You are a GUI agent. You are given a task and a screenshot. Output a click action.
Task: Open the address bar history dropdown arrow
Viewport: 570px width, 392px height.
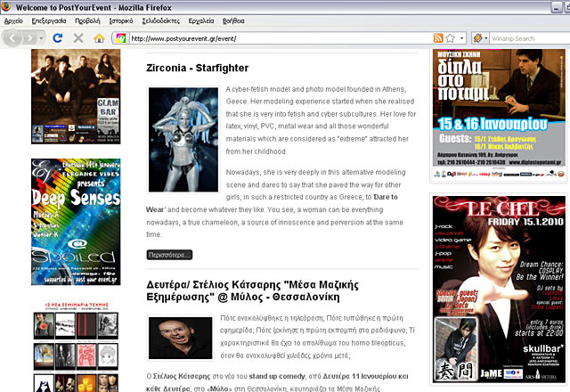click(461, 38)
